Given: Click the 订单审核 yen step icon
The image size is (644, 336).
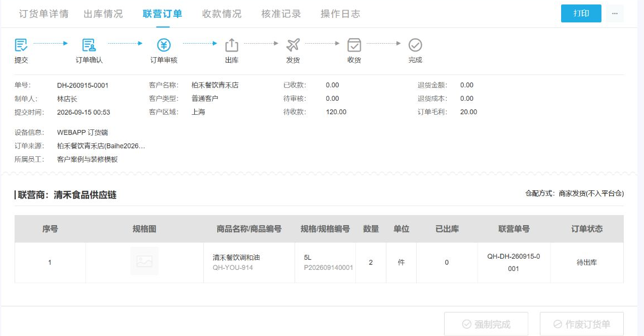Looking at the screenshot, I should 164,45.
